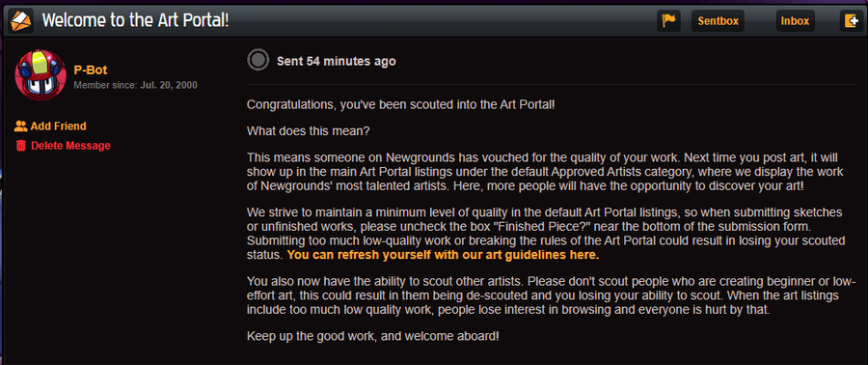868x365 pixels.
Task: Select the Add Friend text link
Action: click(x=58, y=126)
